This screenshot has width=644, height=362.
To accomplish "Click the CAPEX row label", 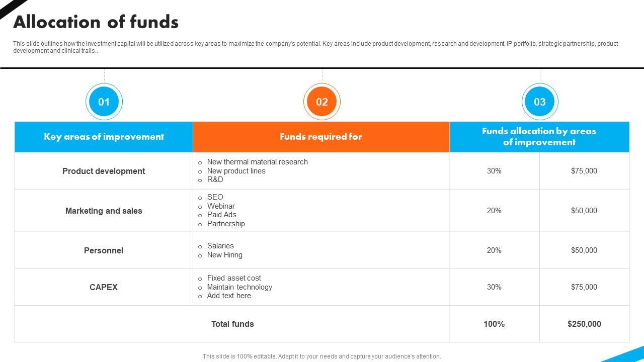I will (104, 287).
